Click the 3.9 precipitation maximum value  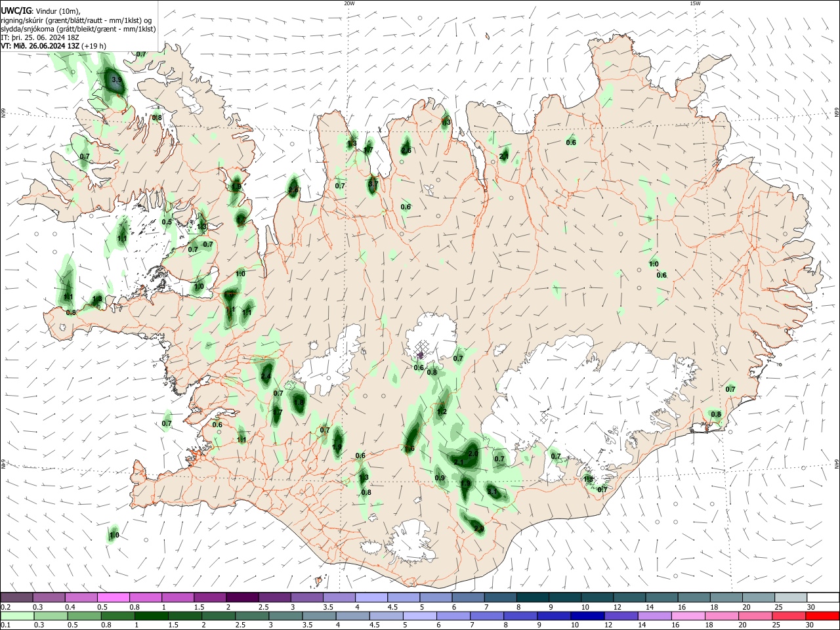click(117, 80)
